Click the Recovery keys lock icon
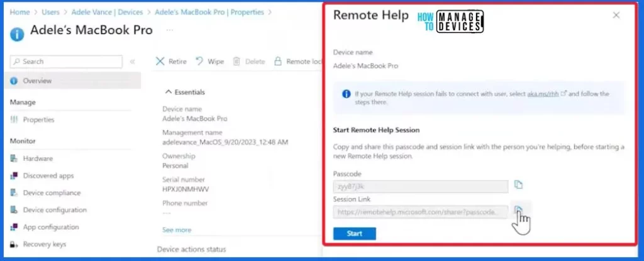The width and height of the screenshot is (644, 261). coord(14,244)
